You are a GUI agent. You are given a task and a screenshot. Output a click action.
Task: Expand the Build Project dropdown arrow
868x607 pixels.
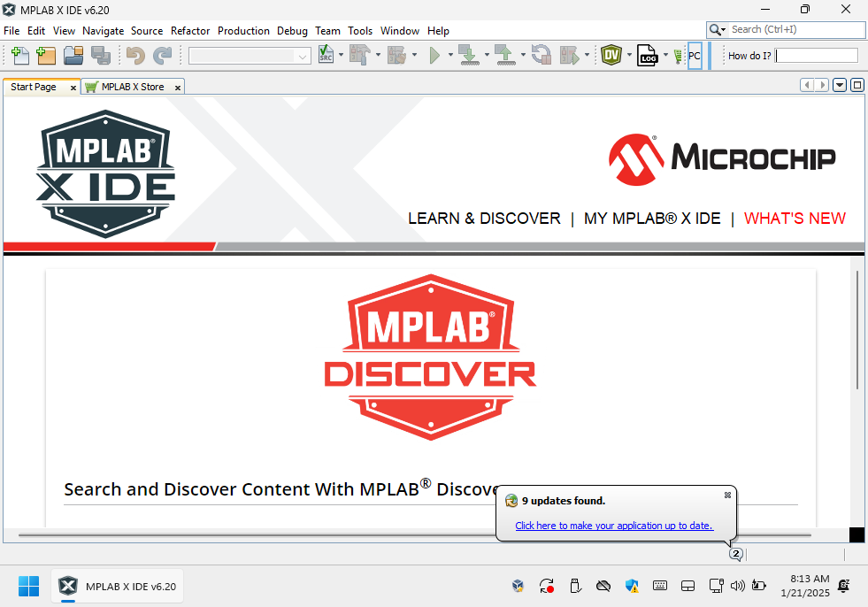(378, 55)
